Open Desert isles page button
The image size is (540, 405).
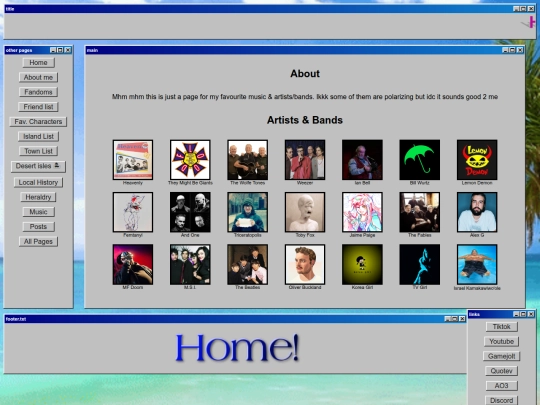[x=38, y=166]
